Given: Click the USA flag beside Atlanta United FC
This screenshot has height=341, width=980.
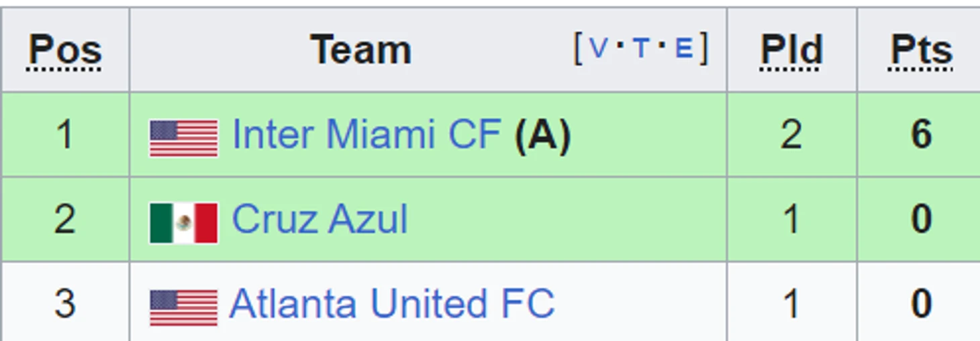Looking at the screenshot, I should (x=183, y=307).
